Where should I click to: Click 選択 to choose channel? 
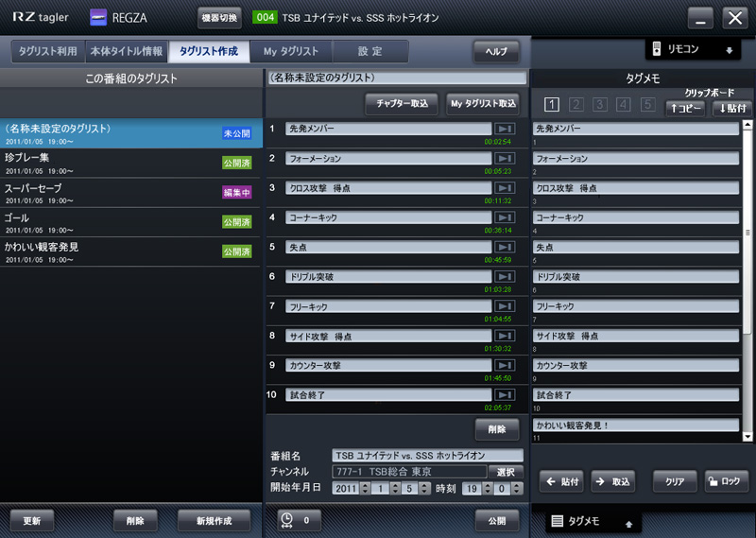[506, 472]
